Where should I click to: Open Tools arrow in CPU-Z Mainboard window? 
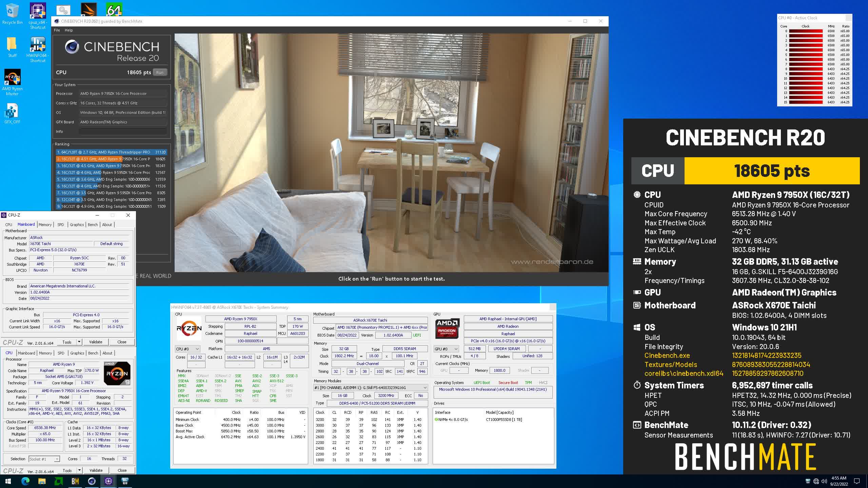point(79,342)
